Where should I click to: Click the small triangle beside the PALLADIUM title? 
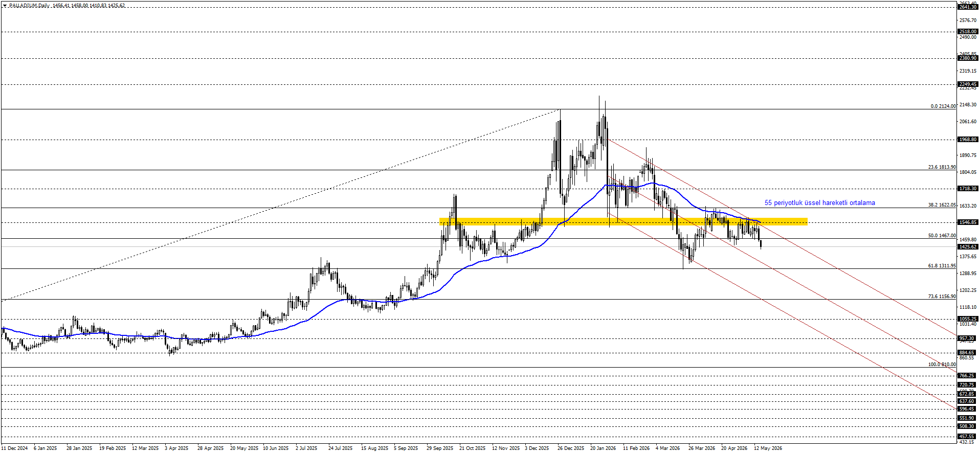[5, 6]
